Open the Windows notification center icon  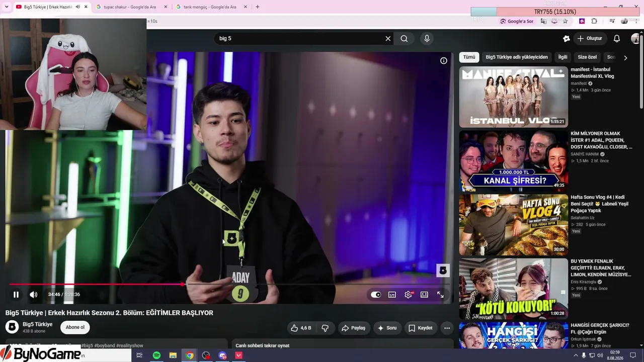click(633, 355)
